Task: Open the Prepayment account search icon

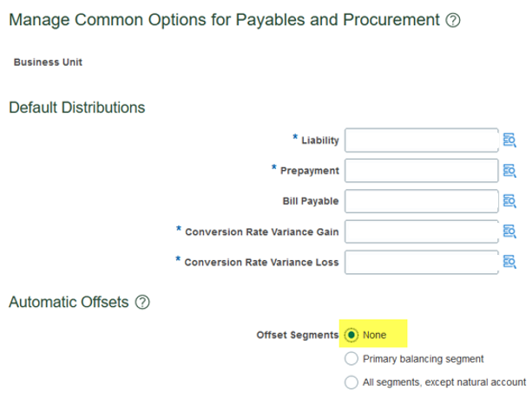Action: 509,171
